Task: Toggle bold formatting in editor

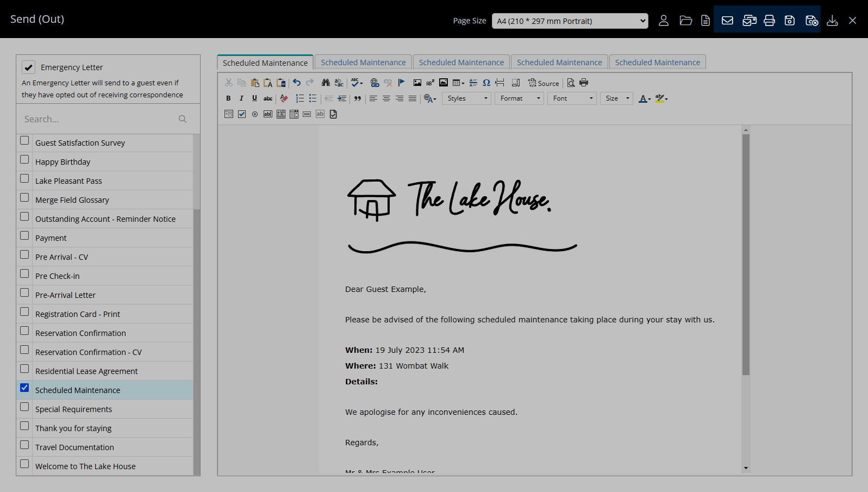Action: [x=228, y=98]
